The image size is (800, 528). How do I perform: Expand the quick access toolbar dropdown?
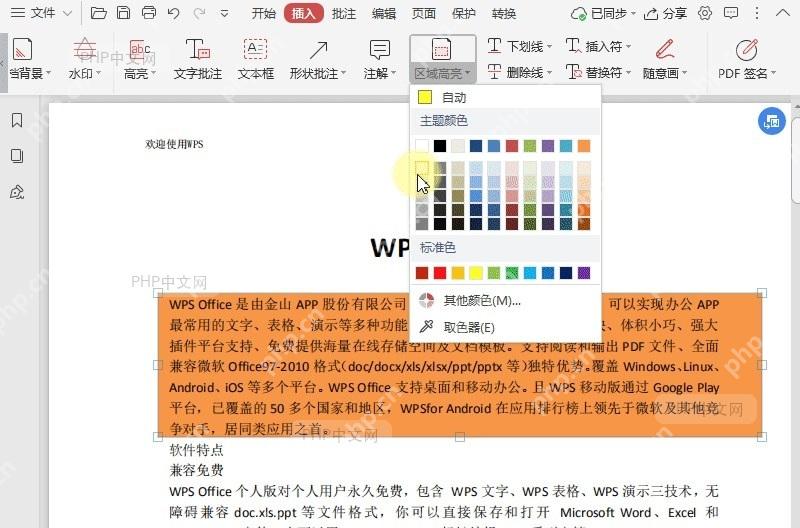(x=224, y=14)
